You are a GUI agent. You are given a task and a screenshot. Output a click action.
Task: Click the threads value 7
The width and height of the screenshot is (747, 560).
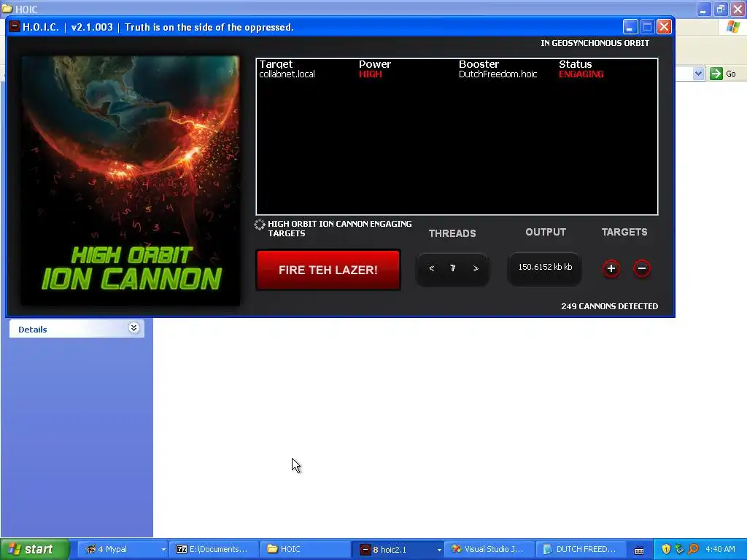[452, 268]
